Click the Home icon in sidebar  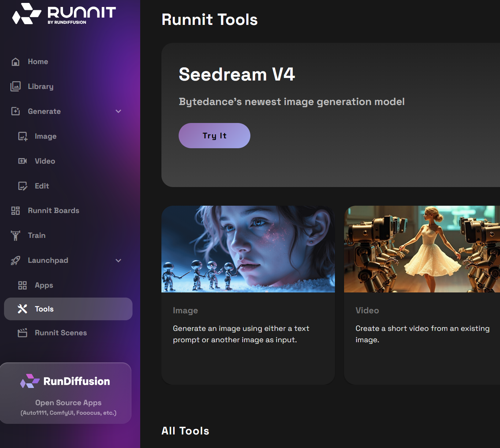pos(15,61)
